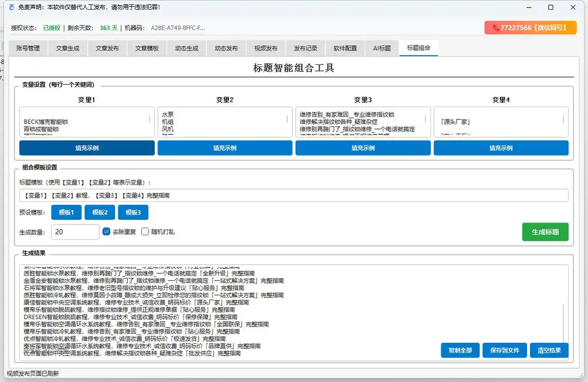
Task: Click 清空结果 to clear results
Action: (x=549, y=350)
